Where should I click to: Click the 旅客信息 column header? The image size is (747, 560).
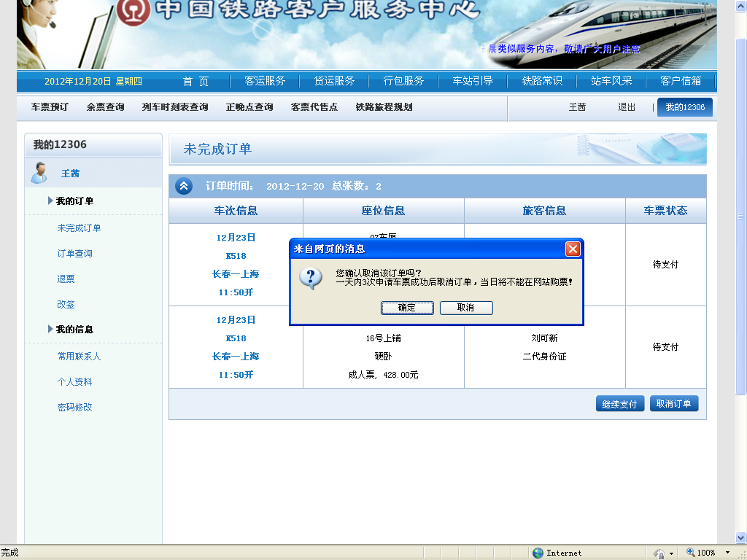point(544,211)
